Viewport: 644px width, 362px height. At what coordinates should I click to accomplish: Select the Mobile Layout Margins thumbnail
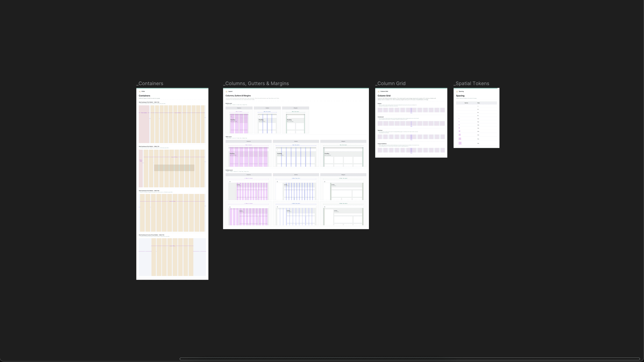[x=295, y=123]
